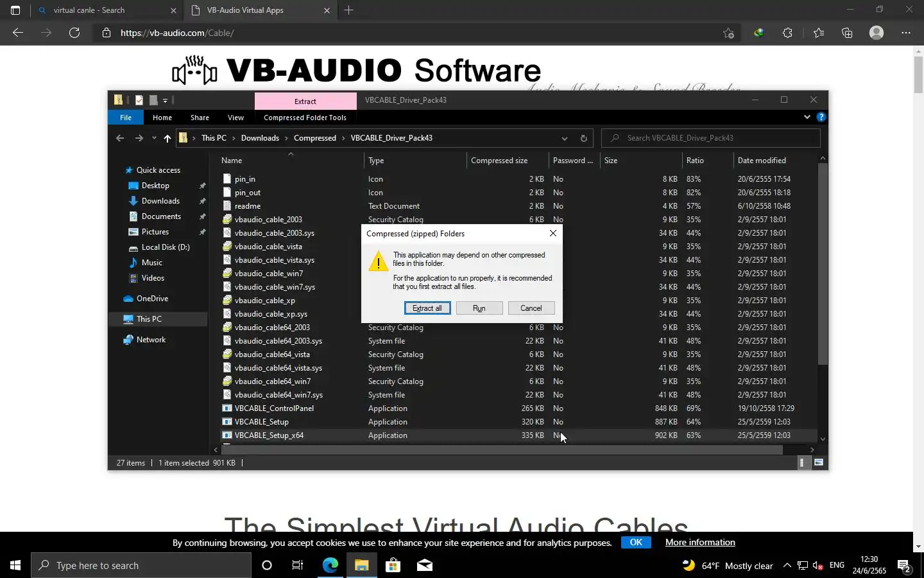Open Downloads in the navigation pane
This screenshot has height=578, width=924.
(x=160, y=201)
